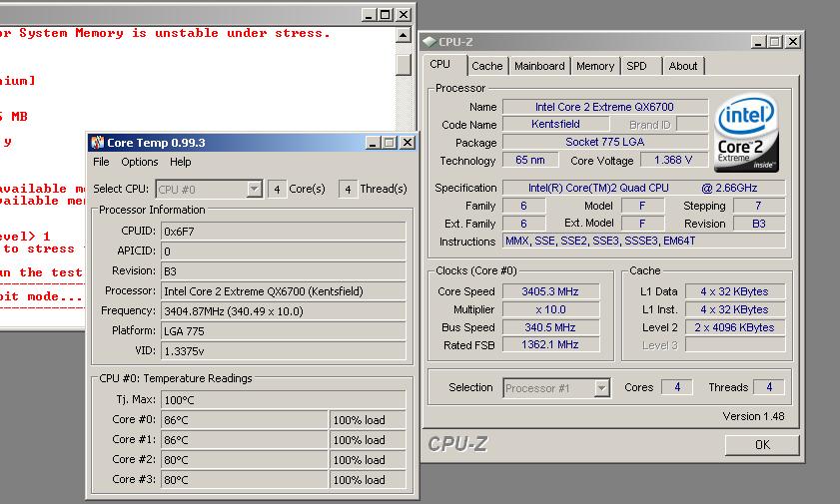Screen dimensions: 840x504
Task: Click the Core(s) count box in Core Temp
Action: [277, 189]
